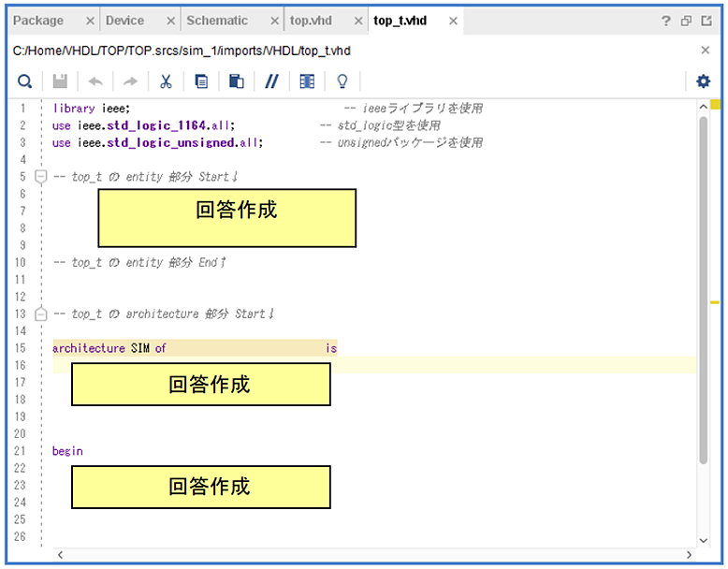The image size is (728, 569).
Task: Close the top.vhd tab
Action: click(x=358, y=21)
